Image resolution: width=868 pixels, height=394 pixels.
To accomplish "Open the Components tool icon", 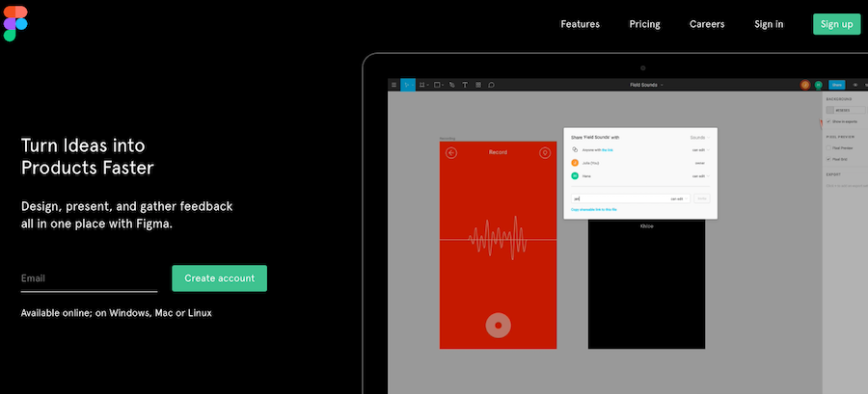I will pos(478,85).
